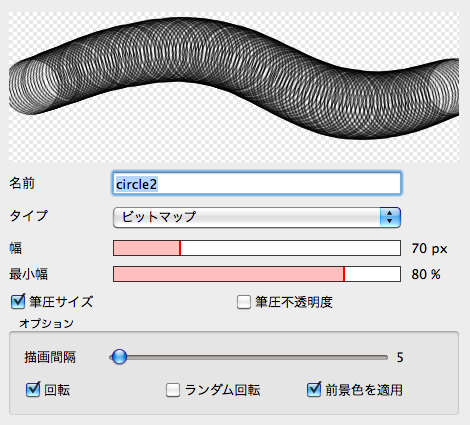
Task: Uncheck the 筆圧サイズ checkbox
Action: tap(18, 302)
